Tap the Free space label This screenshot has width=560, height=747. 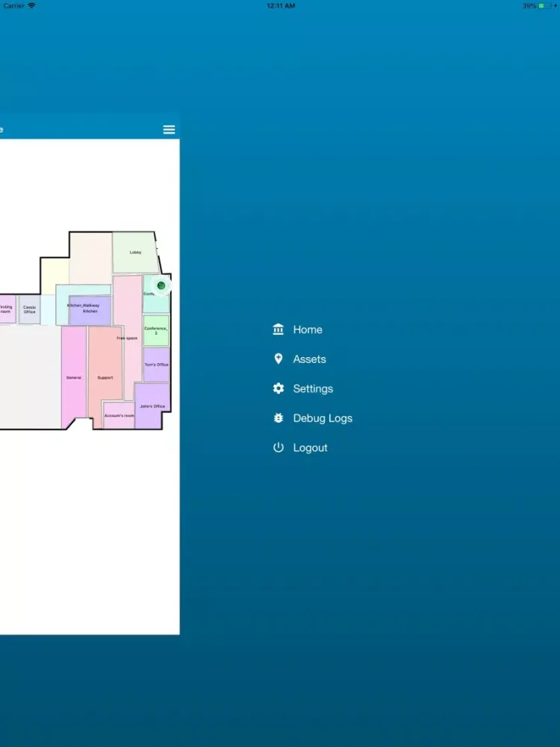tap(127, 338)
